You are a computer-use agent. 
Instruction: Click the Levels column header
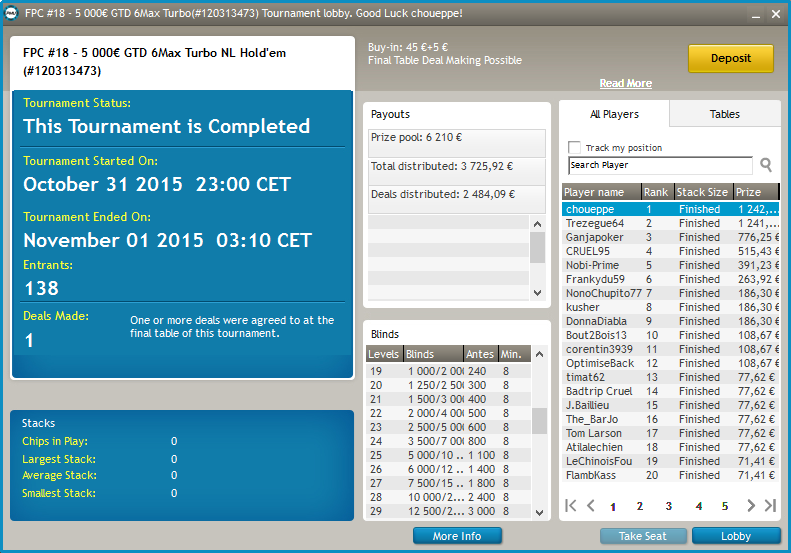click(384, 354)
